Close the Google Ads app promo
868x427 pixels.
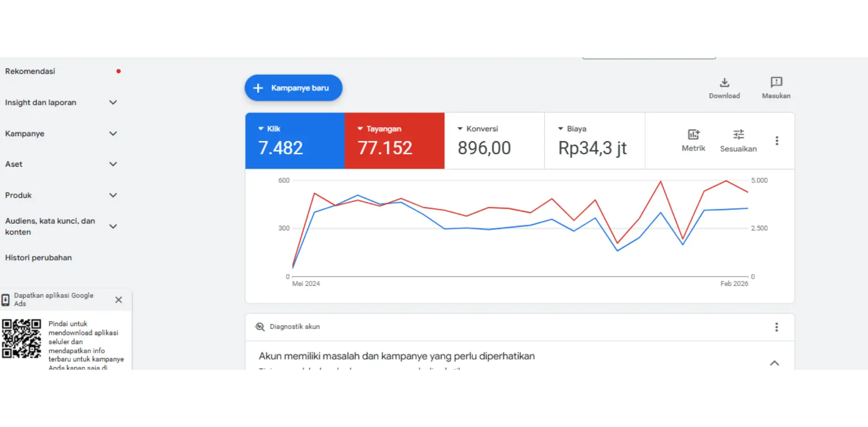coord(118,300)
